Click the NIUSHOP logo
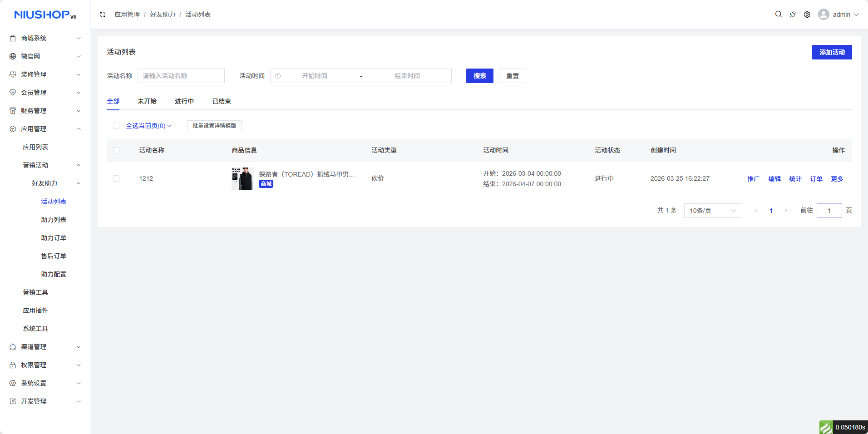Viewport: 868px width, 434px height. pyautogui.click(x=45, y=15)
